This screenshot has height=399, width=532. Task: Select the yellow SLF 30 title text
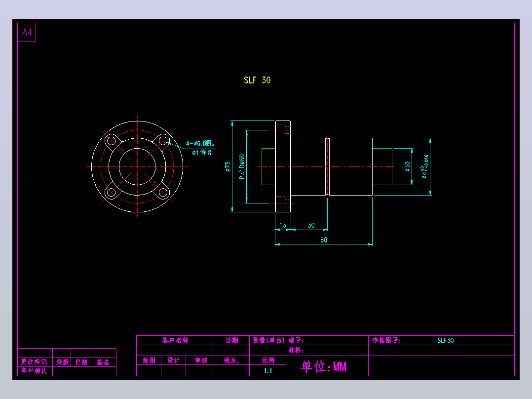(257, 80)
